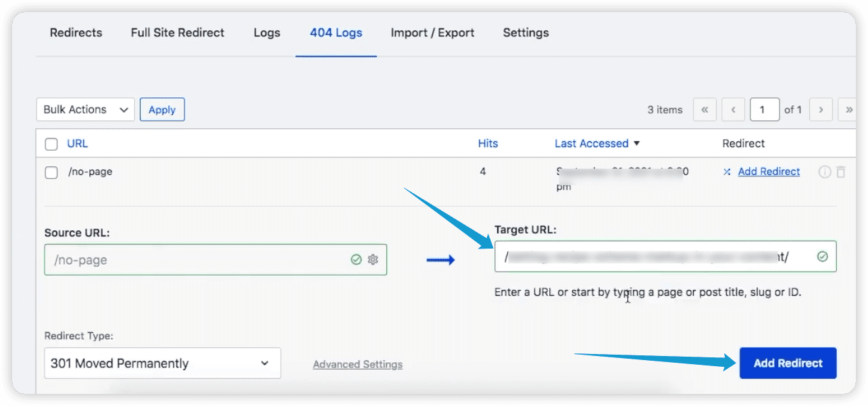Go to next page arrow

[x=821, y=109]
